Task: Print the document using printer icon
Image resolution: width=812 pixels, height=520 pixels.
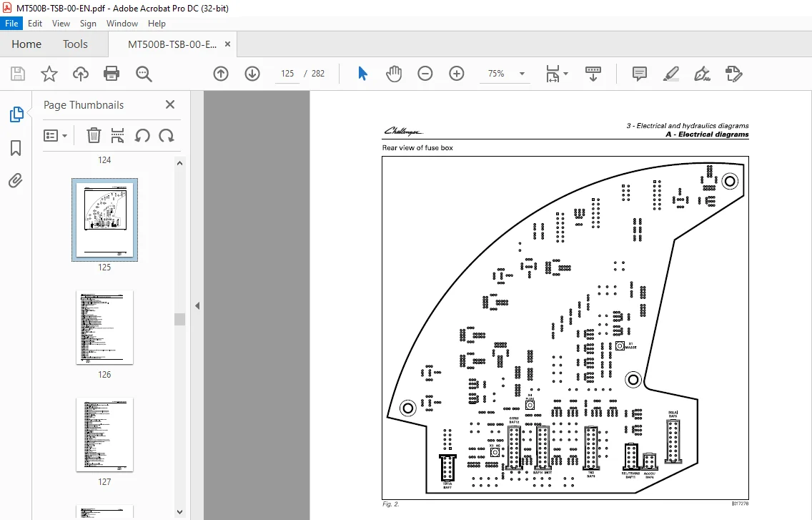Action: point(112,74)
